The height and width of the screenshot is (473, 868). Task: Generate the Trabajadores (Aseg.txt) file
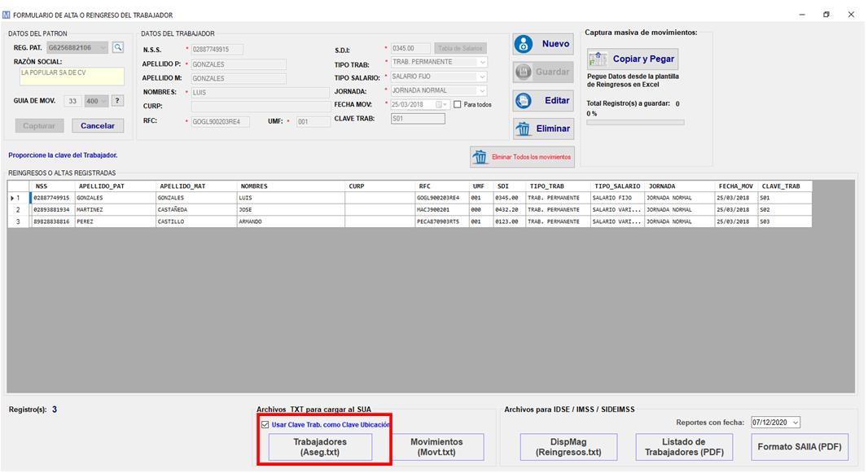click(320, 447)
